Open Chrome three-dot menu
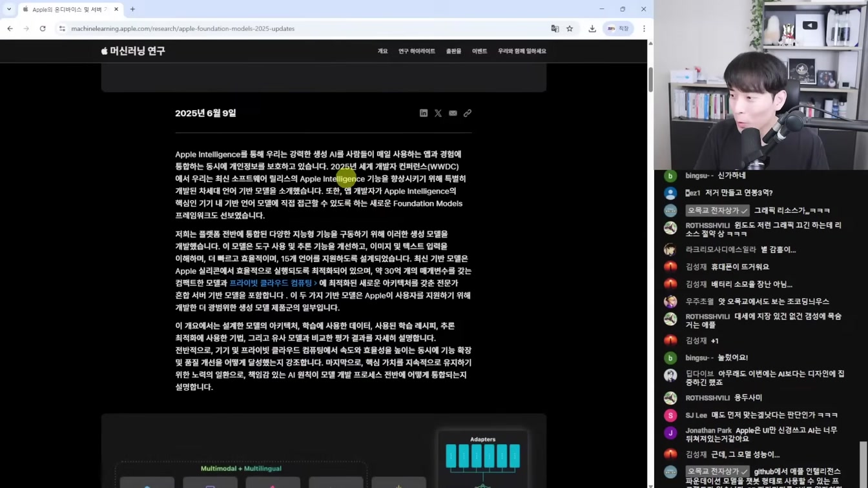 (644, 28)
